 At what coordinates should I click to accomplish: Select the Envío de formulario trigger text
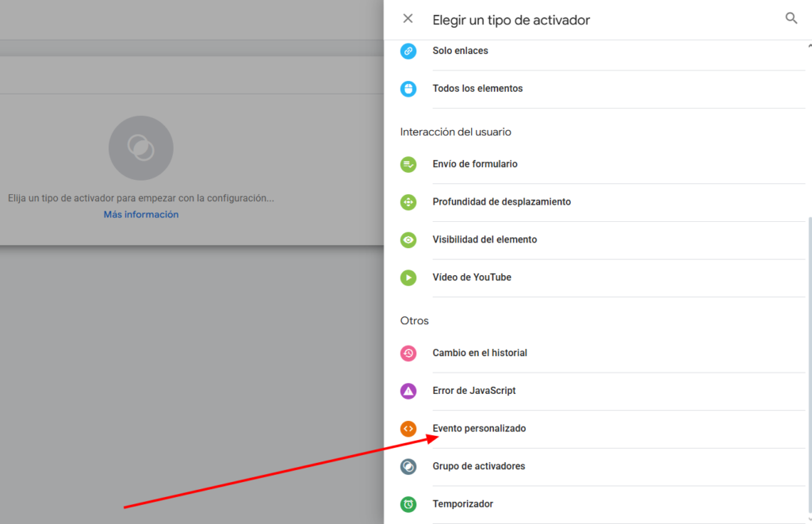[x=474, y=164]
